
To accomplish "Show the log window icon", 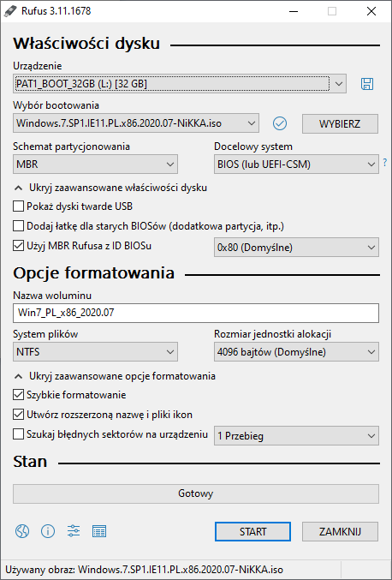I will coord(99,531).
